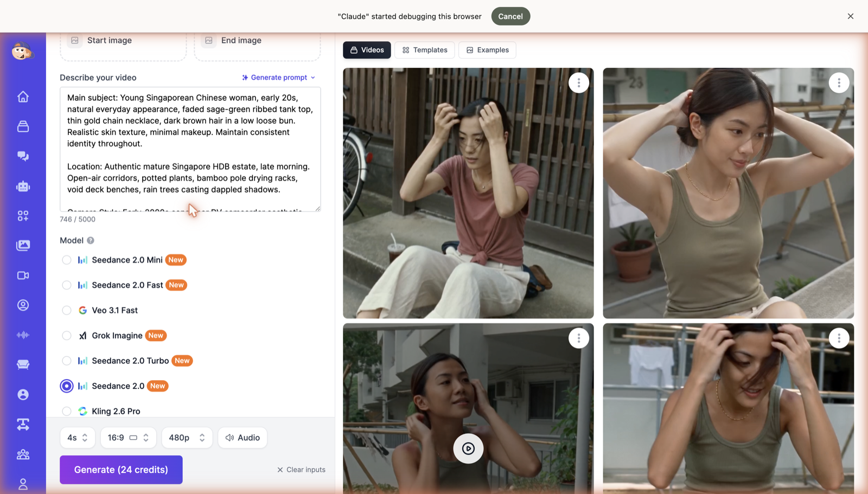The width and height of the screenshot is (868, 494).
Task: Open the audio waveform sidebar icon
Action: 23,335
